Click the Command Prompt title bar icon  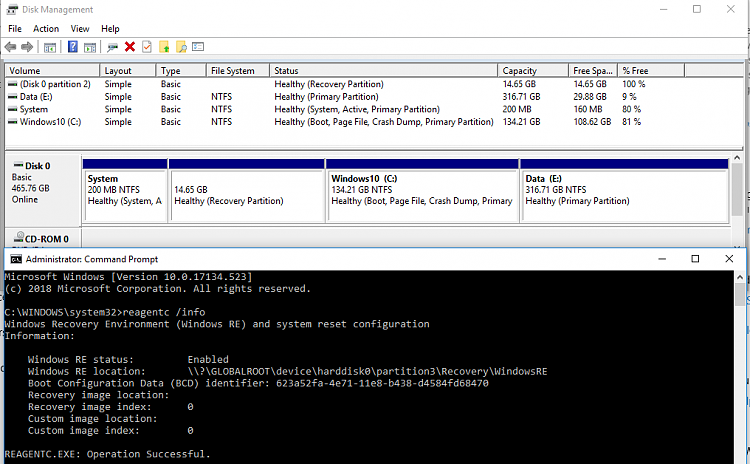point(16,259)
